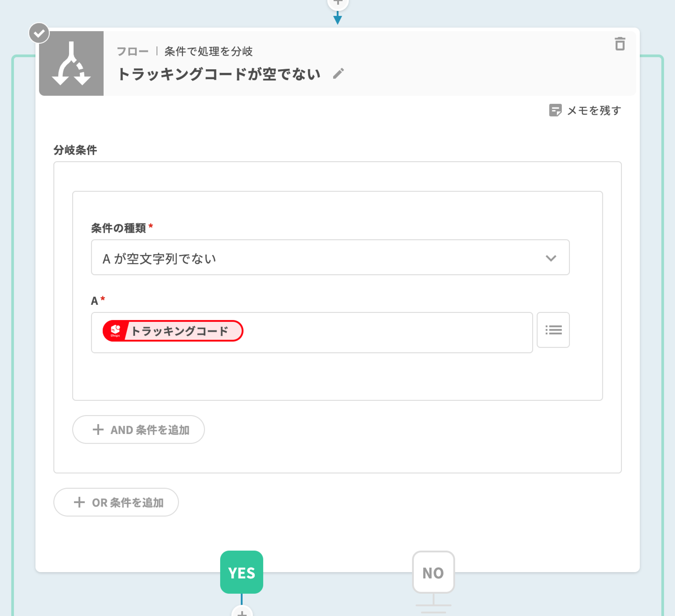Click the 条件で処理を分岐 breadcrumb text

click(x=208, y=51)
